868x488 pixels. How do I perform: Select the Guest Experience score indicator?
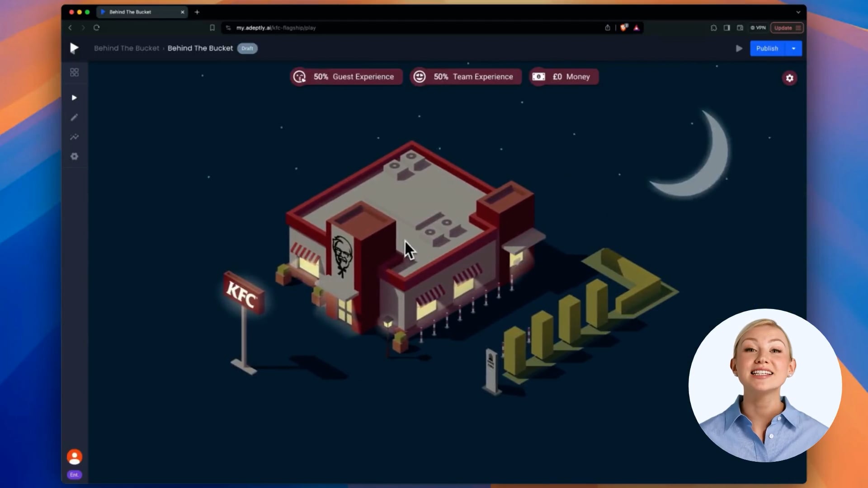tap(346, 77)
